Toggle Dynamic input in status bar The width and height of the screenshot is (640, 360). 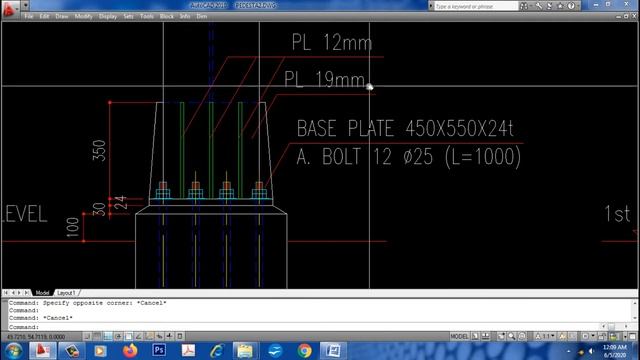(x=159, y=336)
